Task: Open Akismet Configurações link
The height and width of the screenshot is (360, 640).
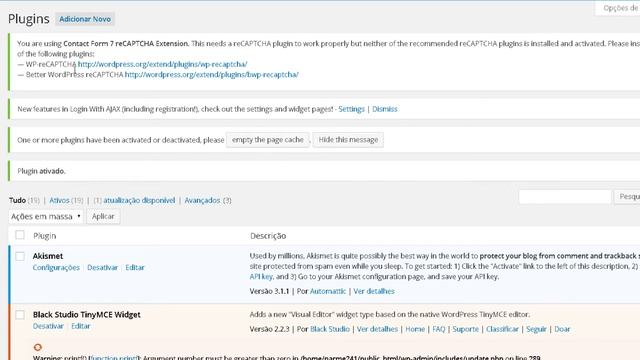Action: point(56,267)
